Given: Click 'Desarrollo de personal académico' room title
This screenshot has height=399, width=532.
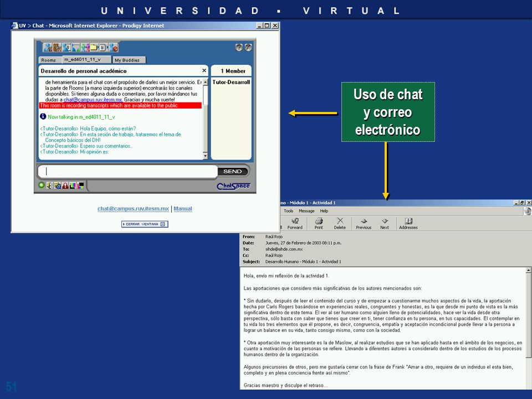Looking at the screenshot, I should click(x=84, y=71).
